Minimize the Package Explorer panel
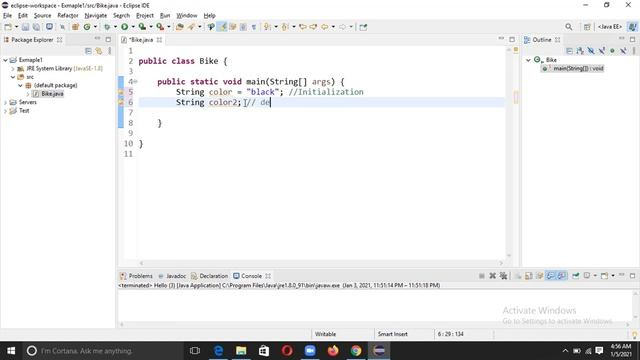 point(97,39)
